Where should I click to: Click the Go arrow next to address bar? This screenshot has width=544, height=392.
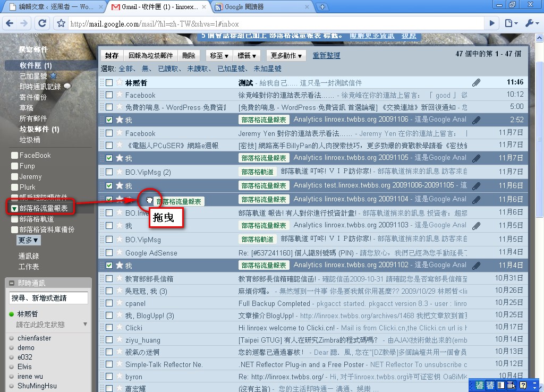(492, 23)
